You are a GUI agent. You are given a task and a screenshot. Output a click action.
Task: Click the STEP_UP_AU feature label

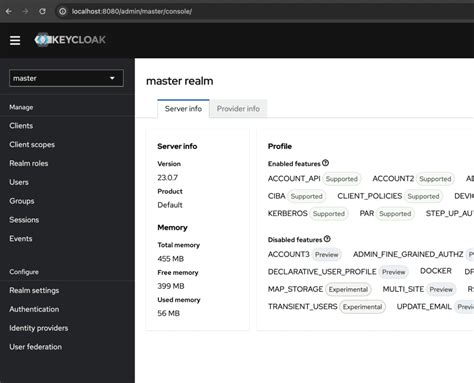coord(450,214)
